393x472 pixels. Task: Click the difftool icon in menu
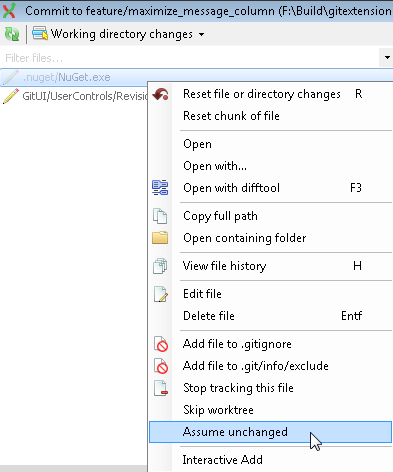(160, 188)
